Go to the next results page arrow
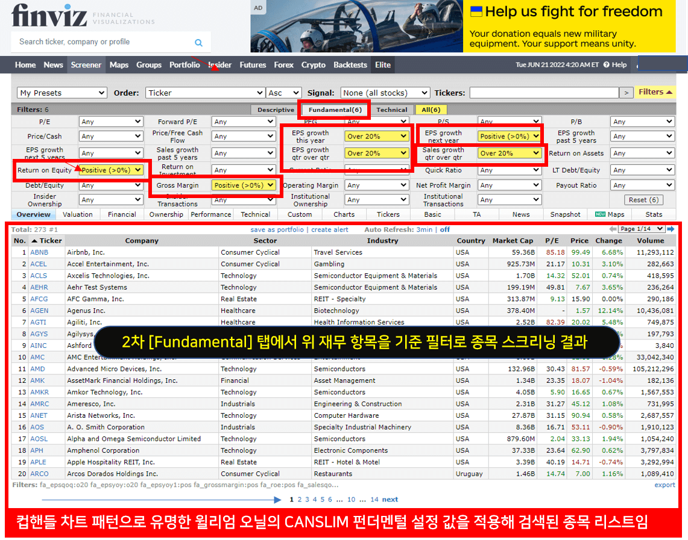688x540 pixels. click(x=670, y=229)
